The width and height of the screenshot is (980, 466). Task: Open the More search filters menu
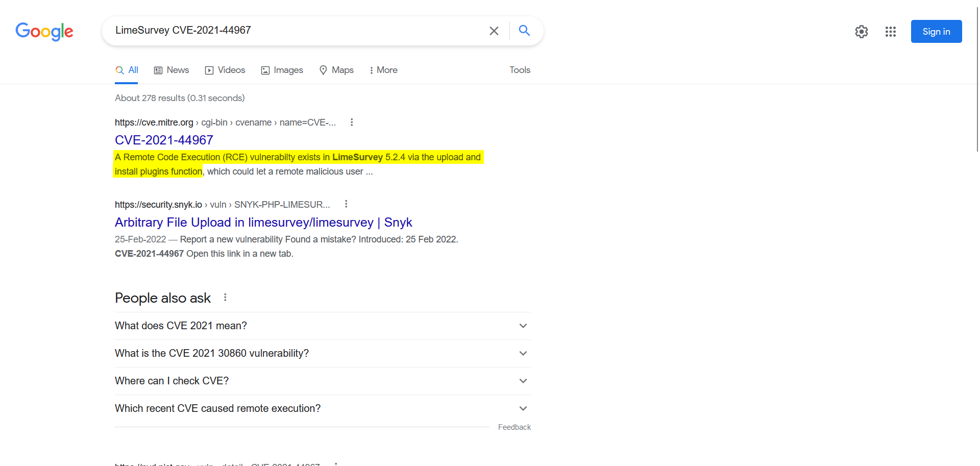pos(383,70)
